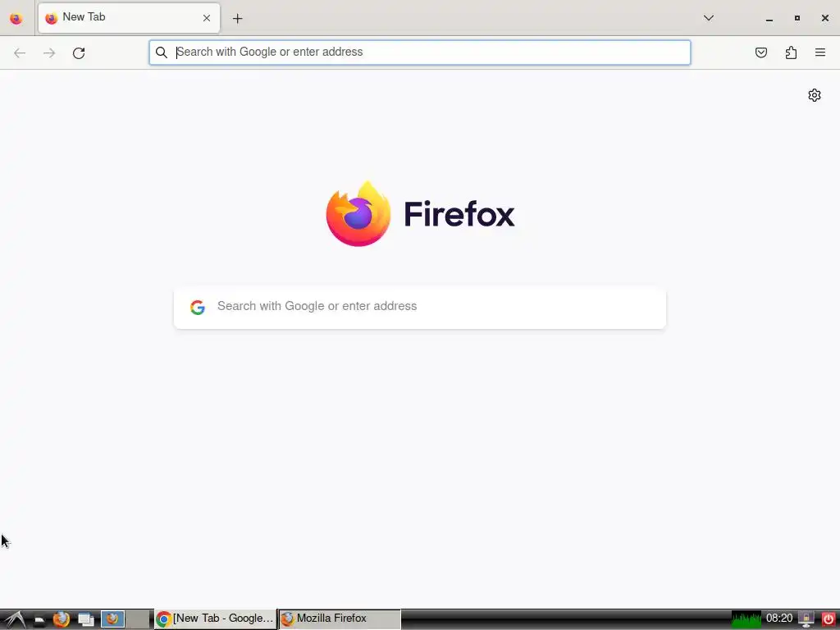Image resolution: width=840 pixels, height=630 pixels.
Task: Go back one page arrow
Action: pos(20,52)
